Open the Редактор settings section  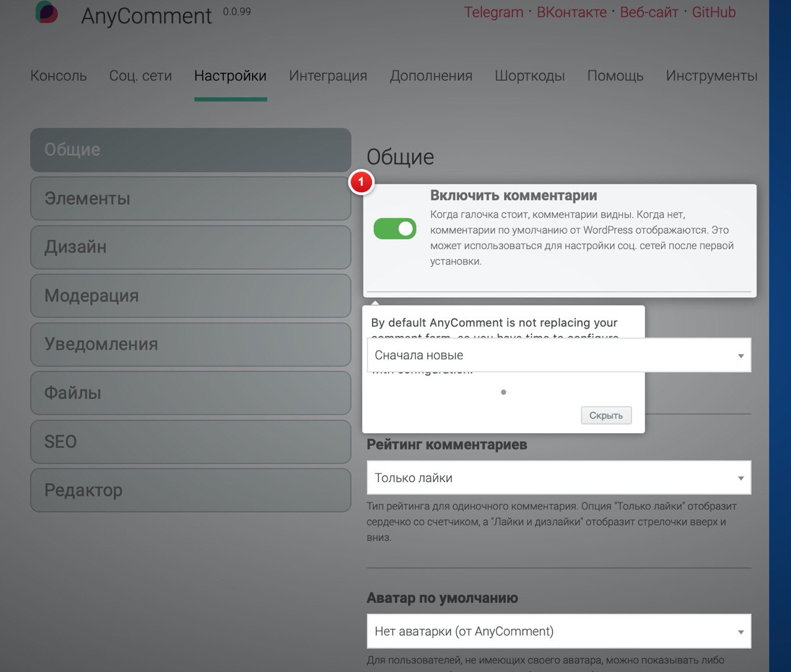click(x=190, y=490)
